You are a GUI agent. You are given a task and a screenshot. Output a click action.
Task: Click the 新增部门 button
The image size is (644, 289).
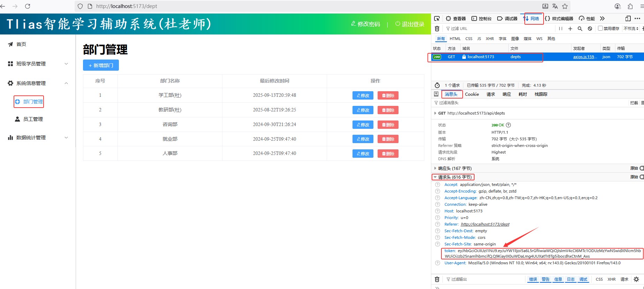pos(101,65)
